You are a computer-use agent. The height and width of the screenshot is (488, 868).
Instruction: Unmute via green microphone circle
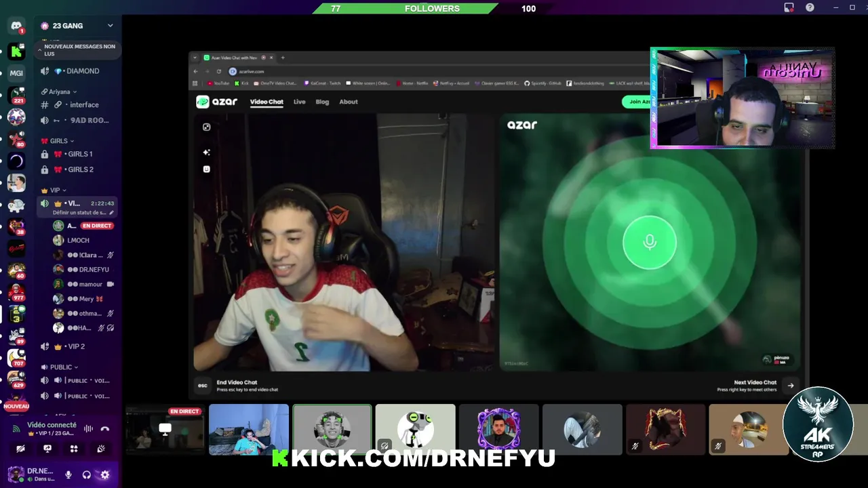click(650, 243)
